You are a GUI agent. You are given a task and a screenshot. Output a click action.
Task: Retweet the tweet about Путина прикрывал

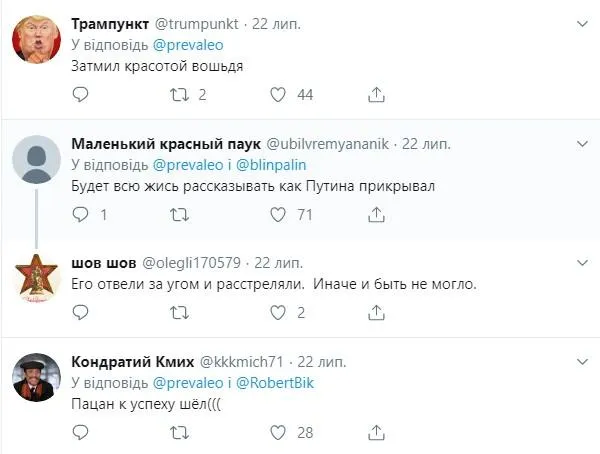pos(181,214)
